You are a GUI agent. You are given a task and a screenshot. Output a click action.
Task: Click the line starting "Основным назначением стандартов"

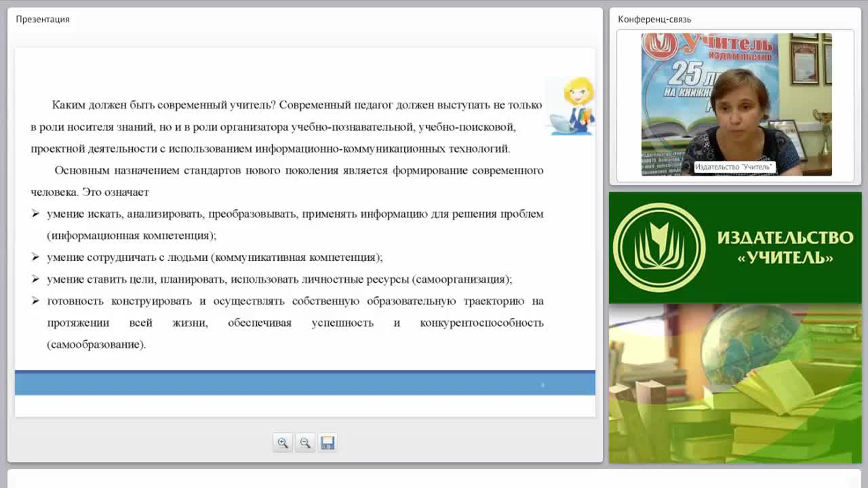299,170
